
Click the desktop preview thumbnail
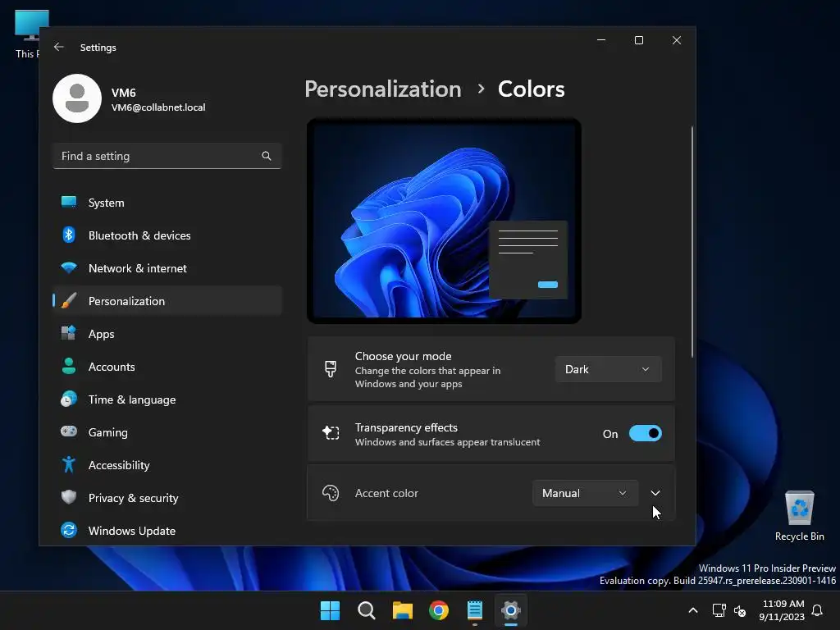point(444,221)
